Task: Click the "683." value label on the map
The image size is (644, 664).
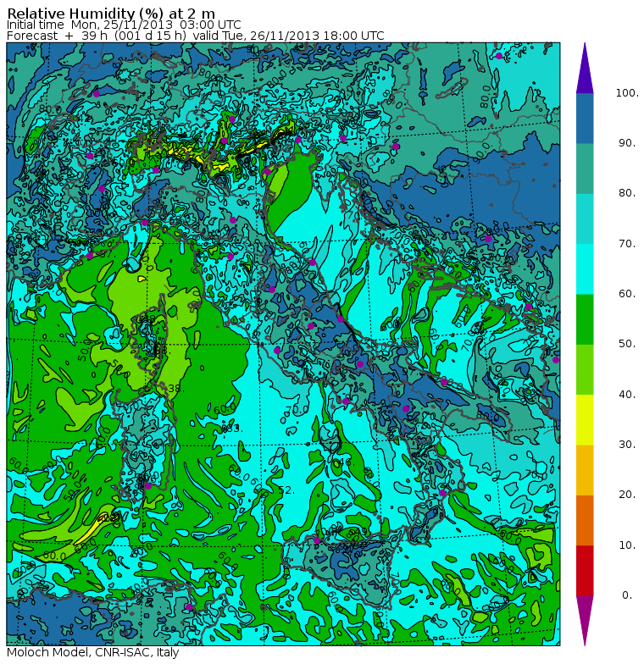Action: (x=232, y=429)
